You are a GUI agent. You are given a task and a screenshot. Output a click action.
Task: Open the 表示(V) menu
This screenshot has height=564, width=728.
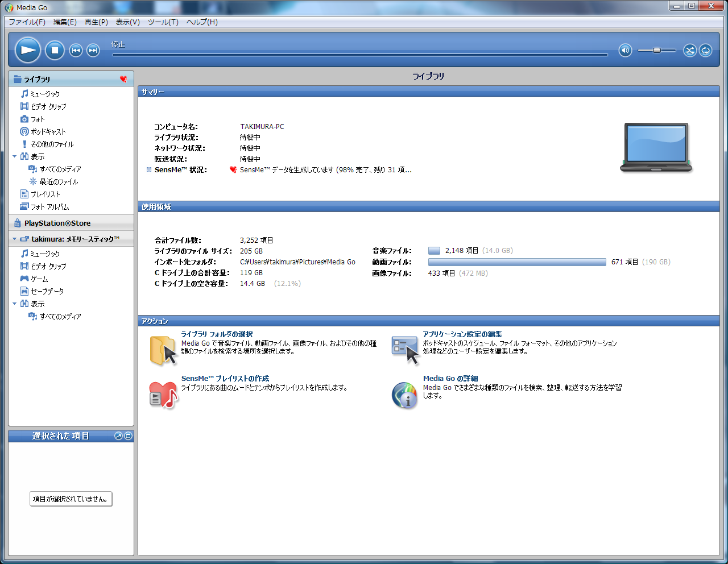[127, 22]
